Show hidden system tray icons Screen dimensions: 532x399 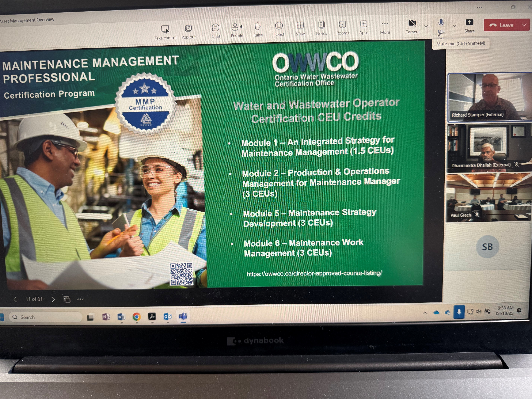click(x=425, y=313)
